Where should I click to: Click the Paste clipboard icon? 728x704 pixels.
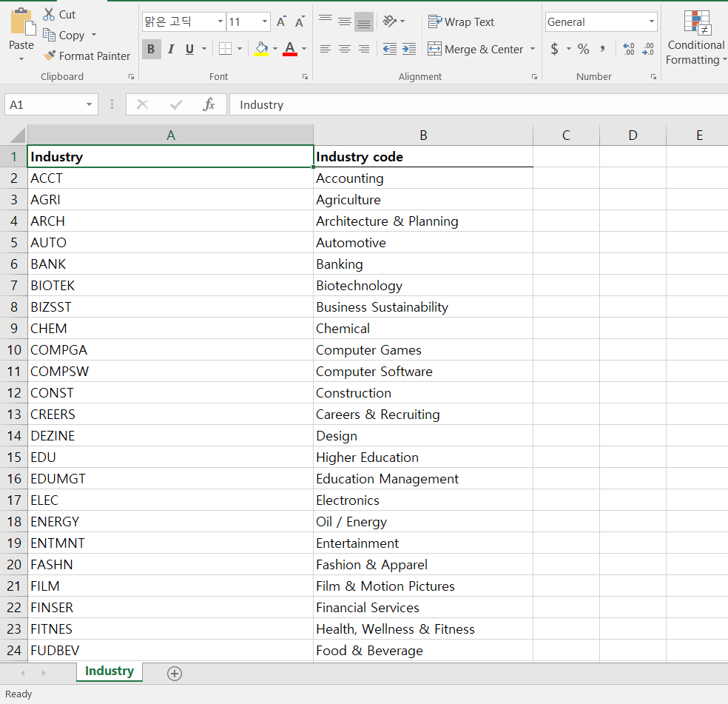point(22,22)
